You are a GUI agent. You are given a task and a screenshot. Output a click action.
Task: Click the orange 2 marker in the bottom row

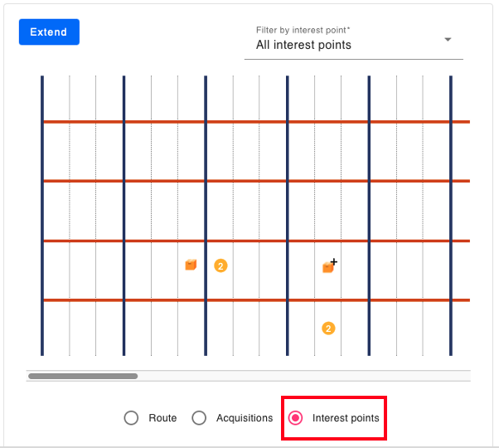[x=328, y=329]
